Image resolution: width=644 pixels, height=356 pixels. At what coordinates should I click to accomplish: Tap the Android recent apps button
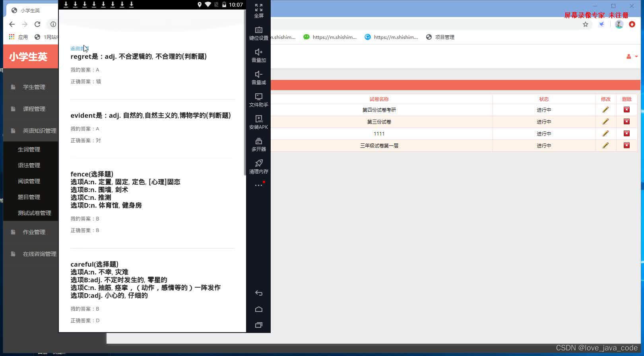[259, 325]
